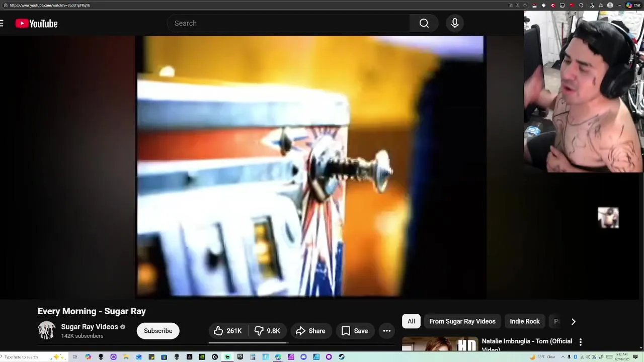Dislike the video with thumbs down
Viewport: 644px width, 362px height.
(268, 331)
